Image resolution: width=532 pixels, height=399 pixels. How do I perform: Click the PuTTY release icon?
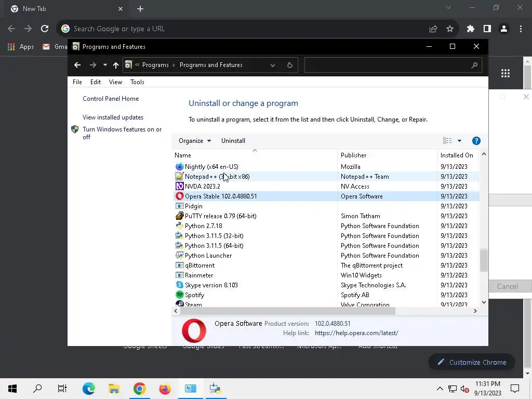click(179, 216)
